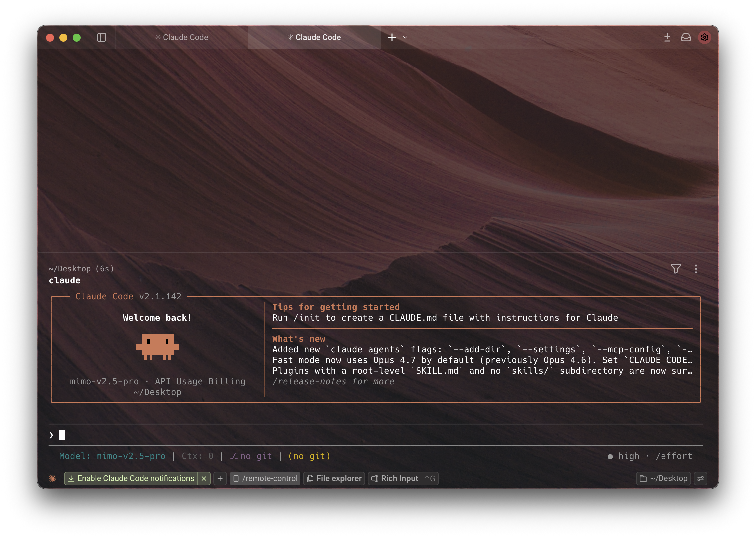756x538 pixels.
Task: Click the 'Added new claude agents flags' line
Action: click(482, 349)
